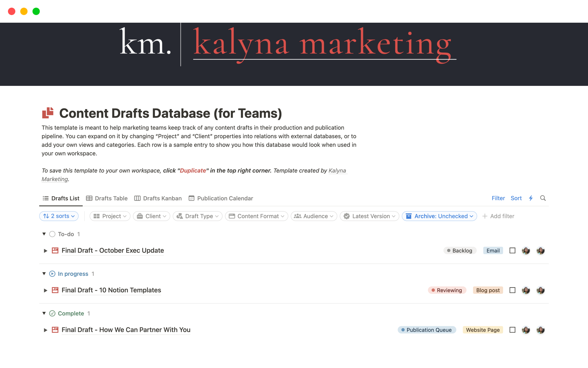Image resolution: width=588 pixels, height=368 pixels.
Task: Check the checkbox on the Website Page row
Action: click(x=512, y=330)
